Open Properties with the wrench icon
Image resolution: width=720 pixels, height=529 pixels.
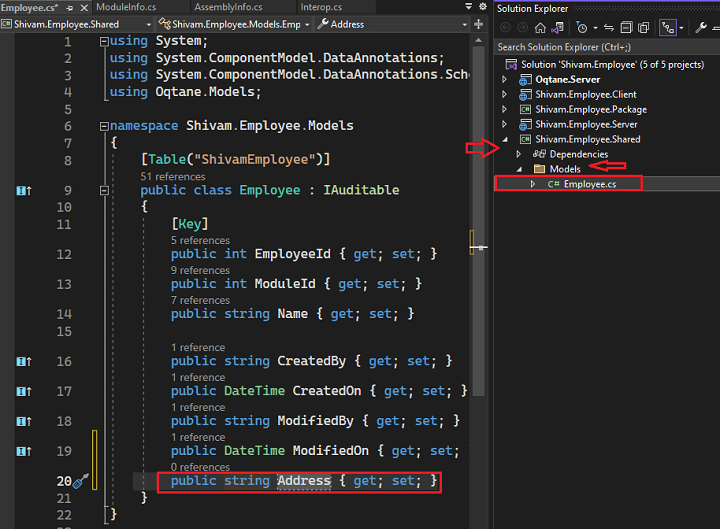point(702,27)
